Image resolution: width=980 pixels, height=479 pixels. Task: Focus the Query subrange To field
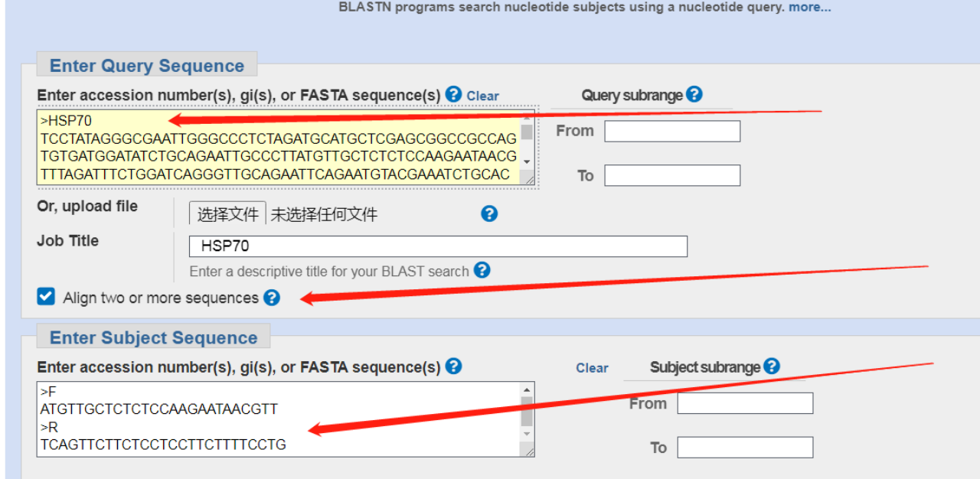672,175
